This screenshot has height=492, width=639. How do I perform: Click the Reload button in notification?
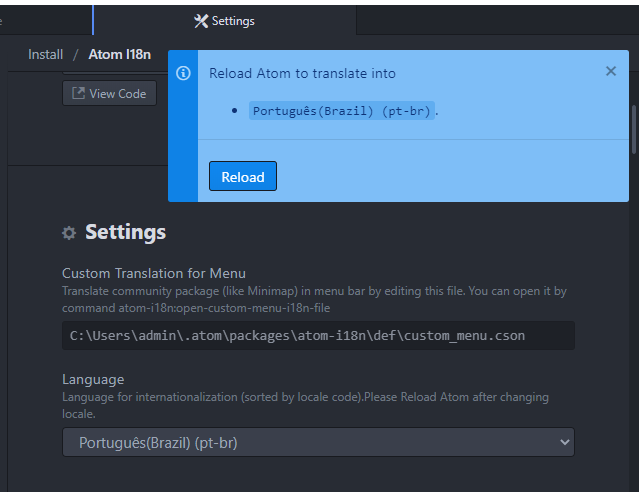[243, 176]
